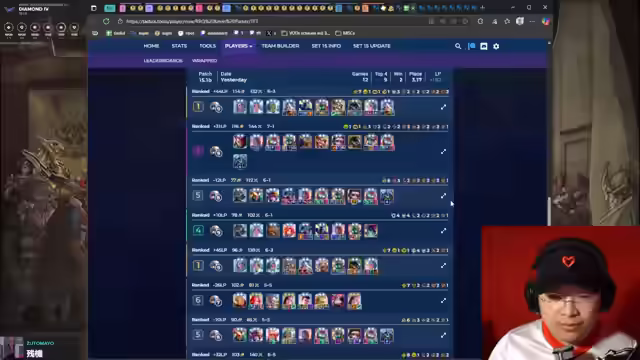This screenshot has width=640, height=360.
Task: Open the PLAYERS dropdown menu
Action: tap(238, 46)
